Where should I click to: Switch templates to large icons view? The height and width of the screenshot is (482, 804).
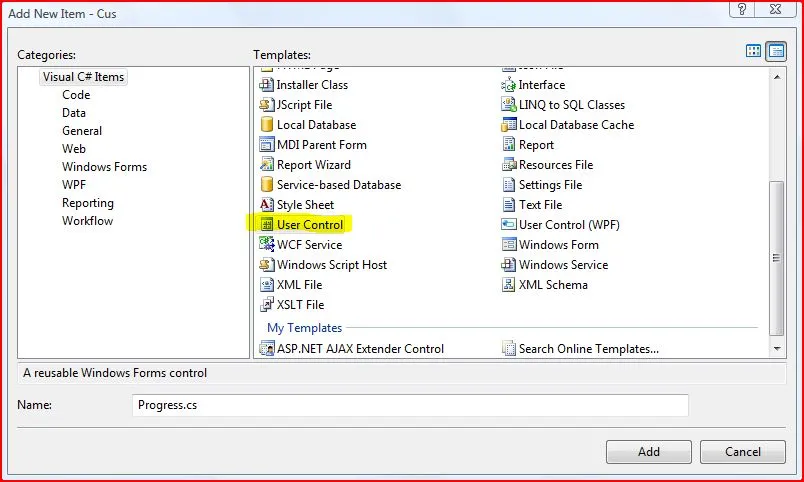[753, 51]
